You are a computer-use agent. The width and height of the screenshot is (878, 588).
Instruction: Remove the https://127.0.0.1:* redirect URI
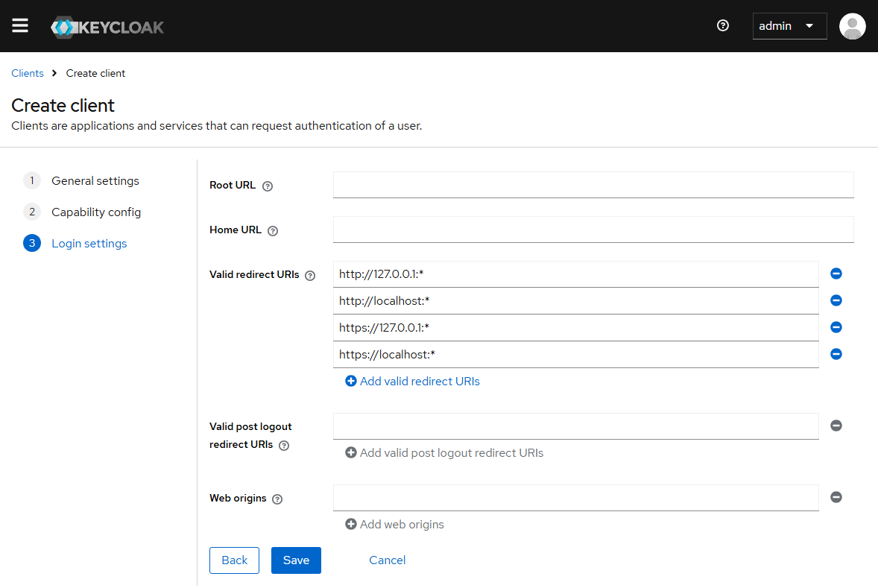pyautogui.click(x=836, y=328)
